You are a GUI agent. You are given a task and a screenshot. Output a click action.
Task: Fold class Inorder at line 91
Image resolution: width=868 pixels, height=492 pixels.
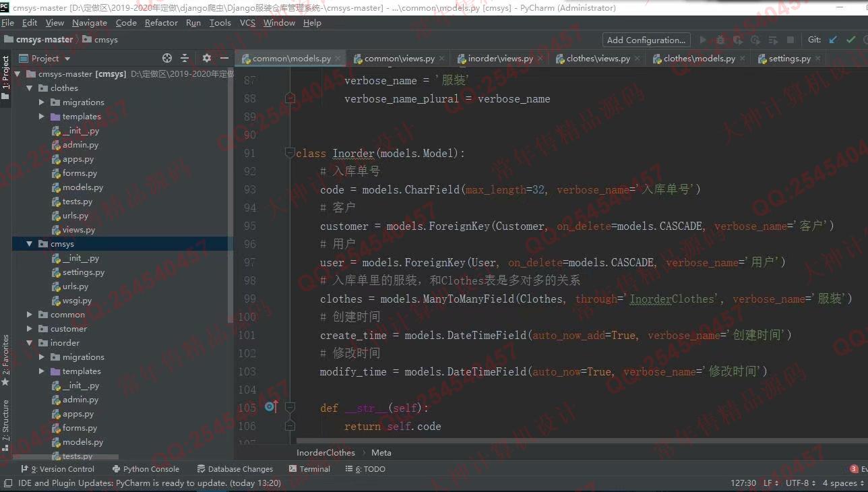pyautogui.click(x=290, y=153)
